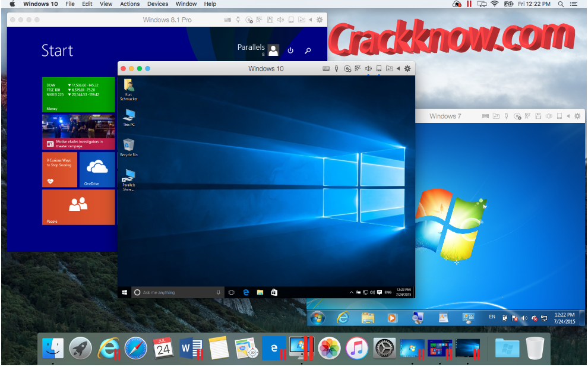Open Task View on Windows 10 taskbar
The image size is (588, 367).
pos(232,292)
